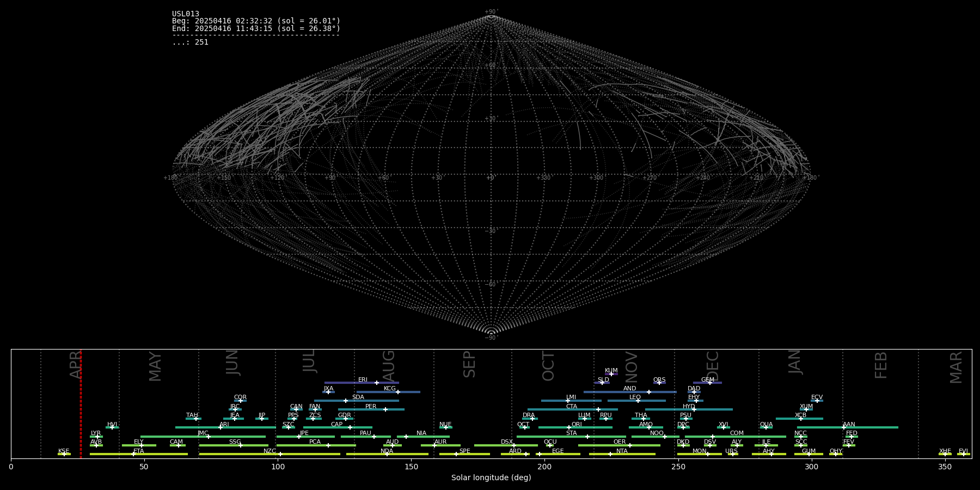The width and height of the screenshot is (980, 490).
Task: Click the HYD shower label
Action: [x=689, y=407]
